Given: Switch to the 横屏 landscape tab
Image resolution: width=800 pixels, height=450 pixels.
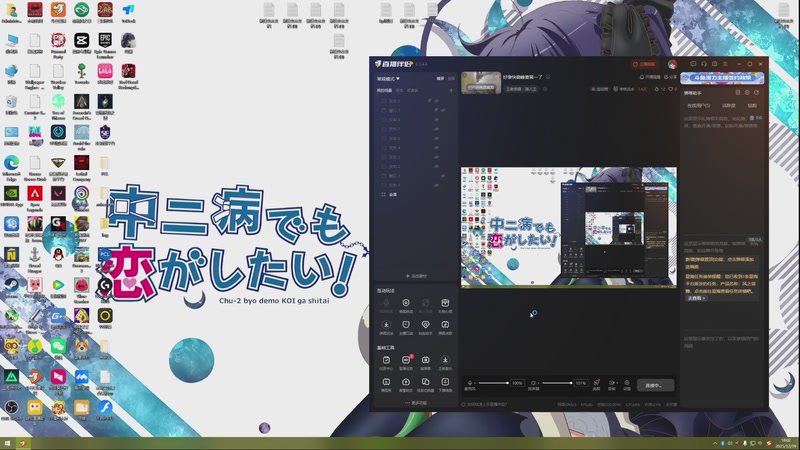Looking at the screenshot, I should tap(440, 79).
